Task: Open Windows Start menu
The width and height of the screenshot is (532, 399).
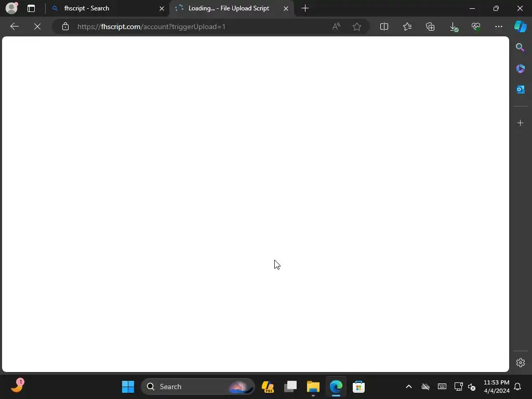Action: click(128, 387)
